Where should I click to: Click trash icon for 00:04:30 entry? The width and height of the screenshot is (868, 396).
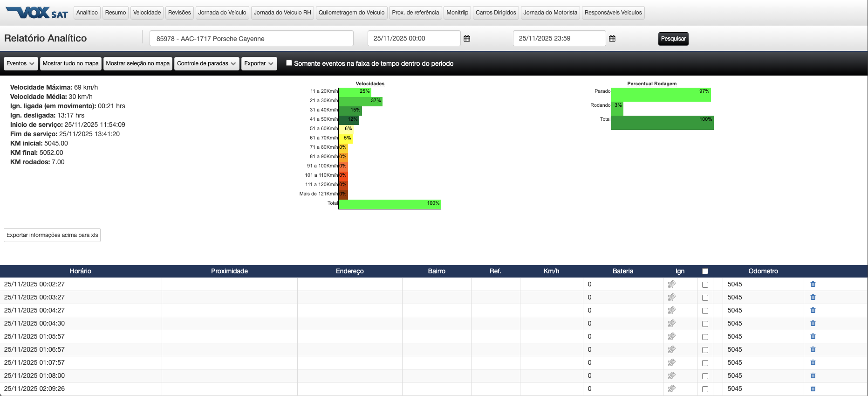(x=813, y=323)
